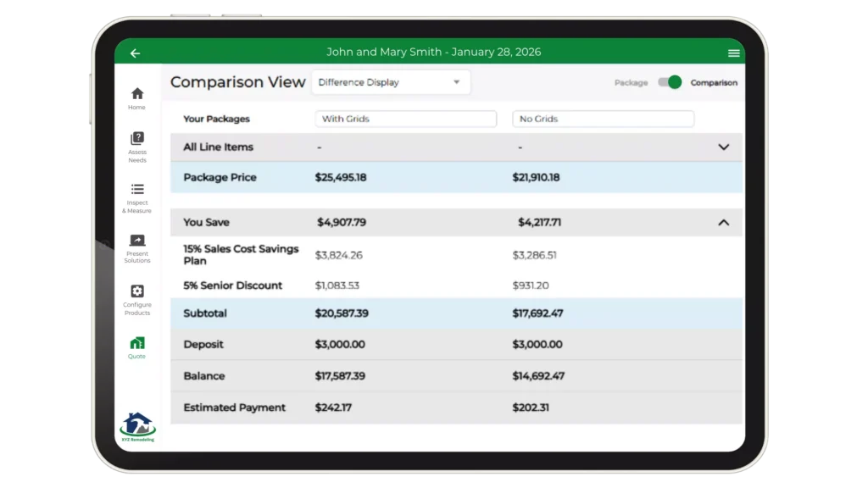Collapse the You Save section
Viewport: 868px width, 488px height.
point(723,223)
